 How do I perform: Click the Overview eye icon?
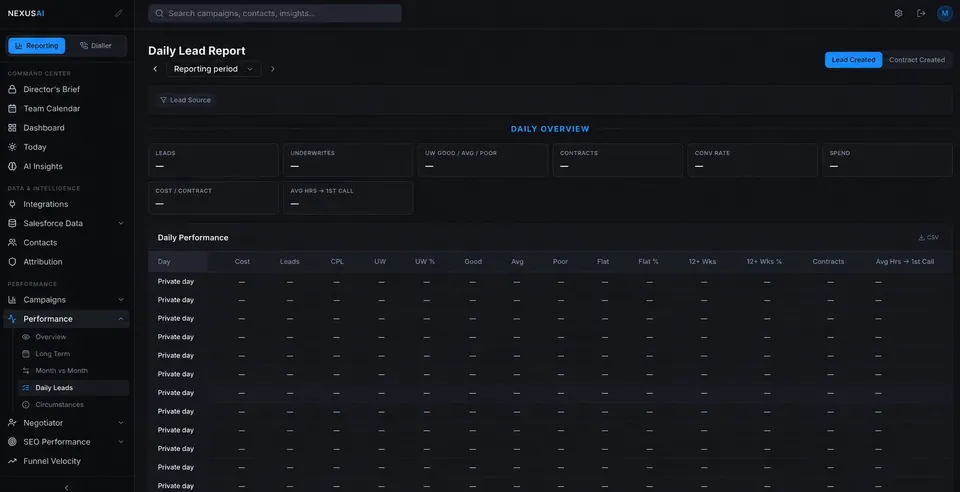[26, 337]
